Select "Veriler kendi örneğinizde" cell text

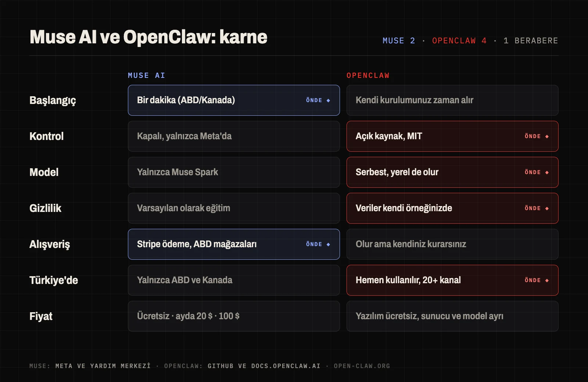[x=404, y=208]
